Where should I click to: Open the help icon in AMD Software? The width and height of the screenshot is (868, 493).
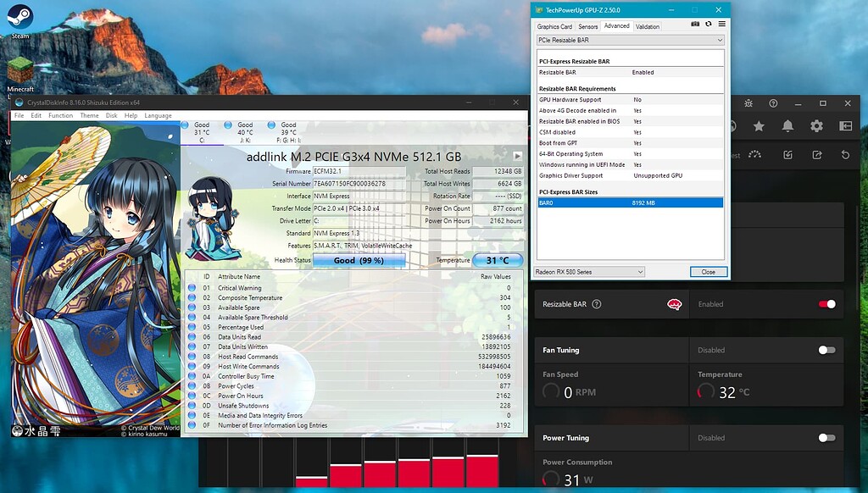[773, 103]
